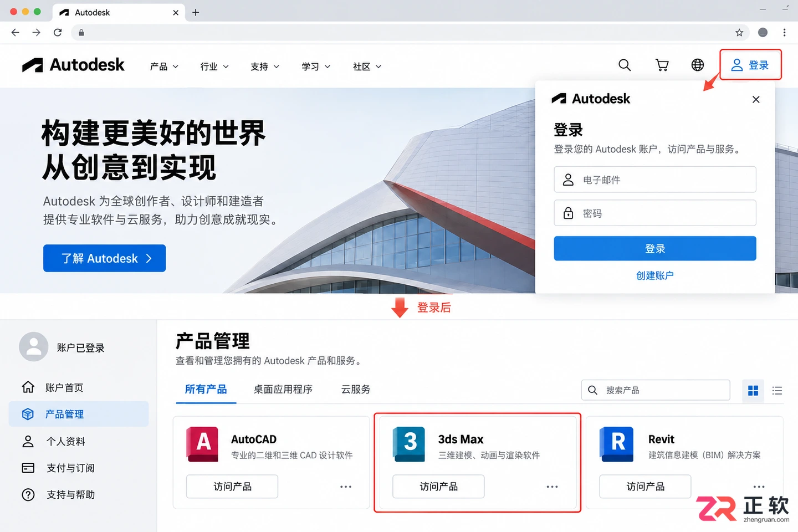Expand the 产品 navigation menu
The width and height of the screenshot is (798, 532).
click(x=164, y=66)
